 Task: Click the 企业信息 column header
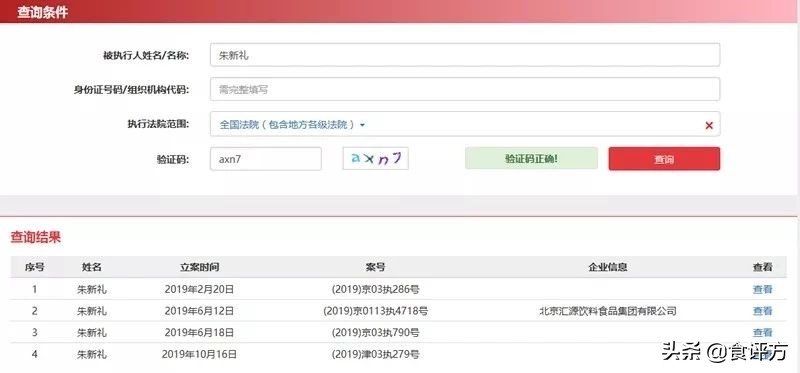[608, 267]
